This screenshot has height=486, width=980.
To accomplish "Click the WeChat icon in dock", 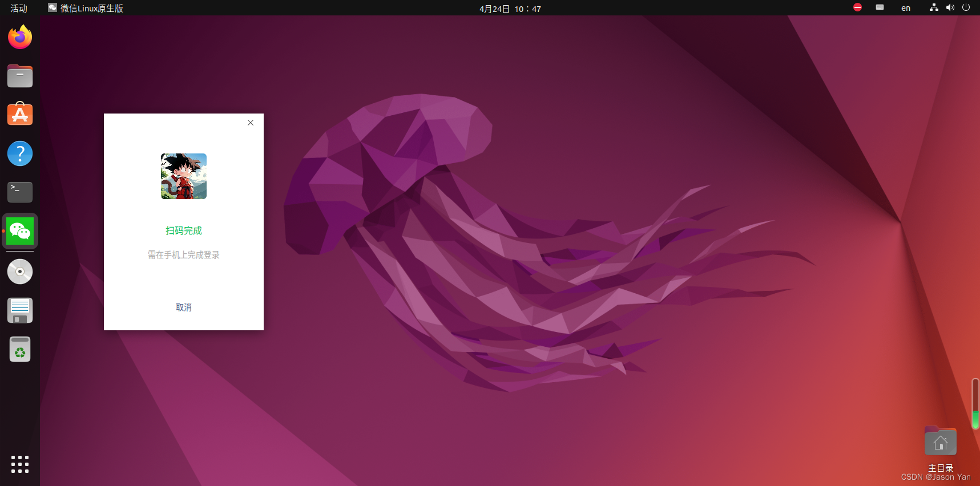I will click(20, 231).
